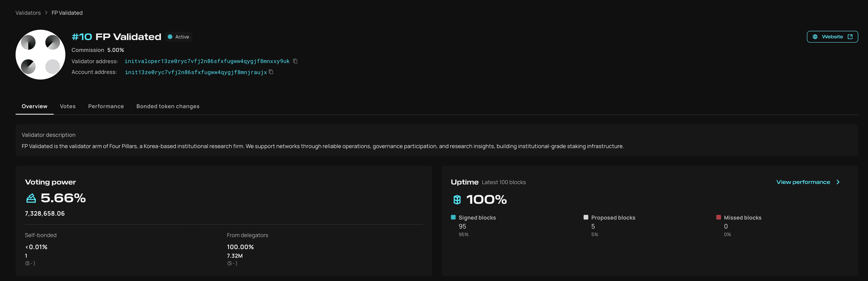Click the 100% uptime value

(x=486, y=200)
